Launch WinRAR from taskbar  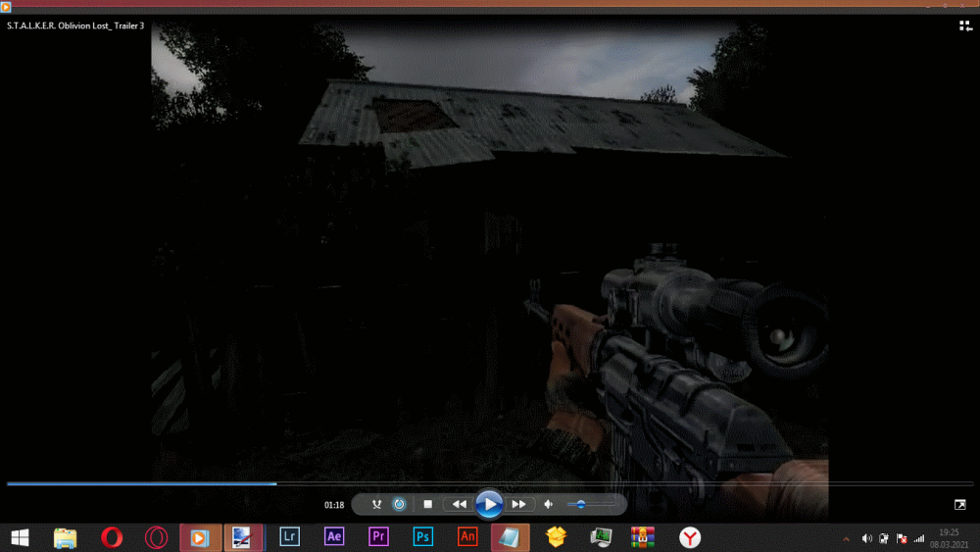(x=643, y=537)
